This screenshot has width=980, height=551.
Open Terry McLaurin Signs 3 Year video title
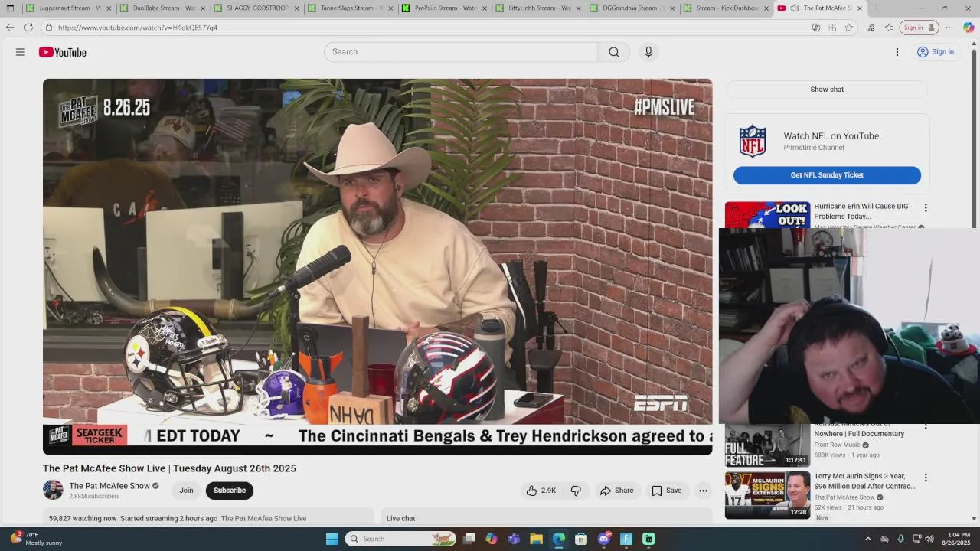pyautogui.click(x=864, y=481)
